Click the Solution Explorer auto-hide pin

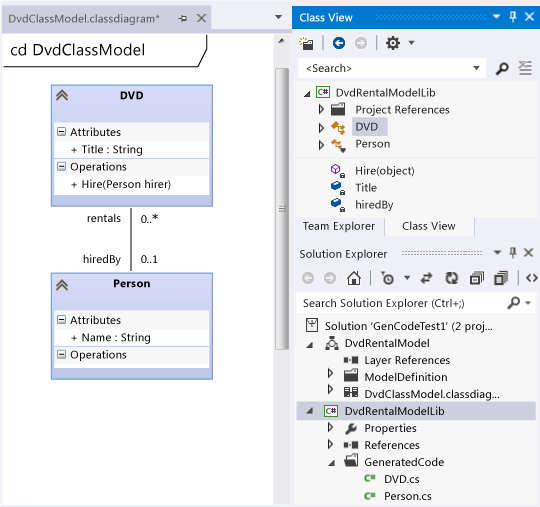(x=513, y=253)
